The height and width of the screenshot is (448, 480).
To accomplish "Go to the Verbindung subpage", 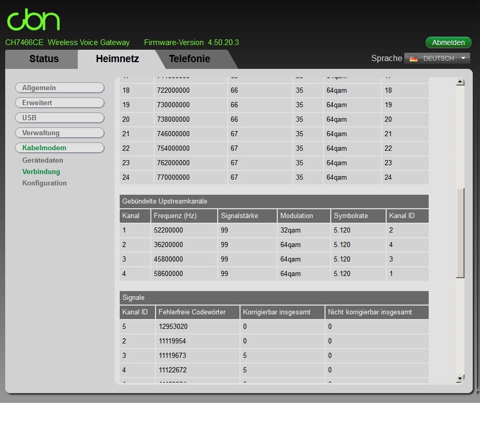I will [x=41, y=171].
